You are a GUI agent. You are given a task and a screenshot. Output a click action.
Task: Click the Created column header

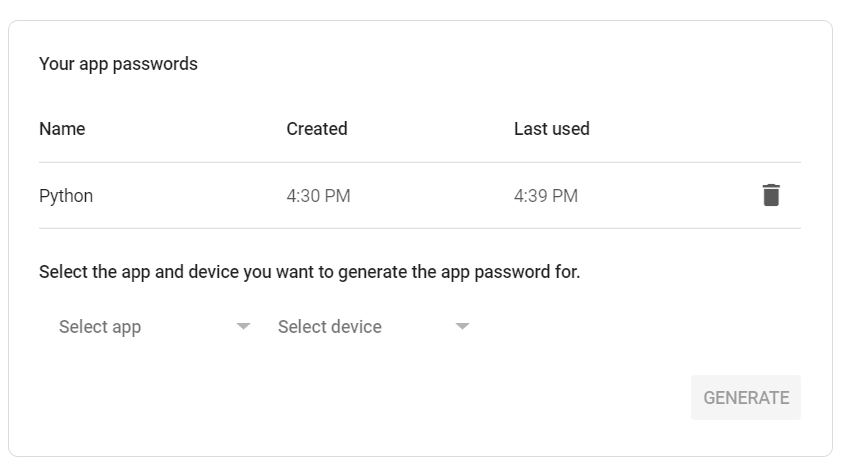click(x=316, y=129)
